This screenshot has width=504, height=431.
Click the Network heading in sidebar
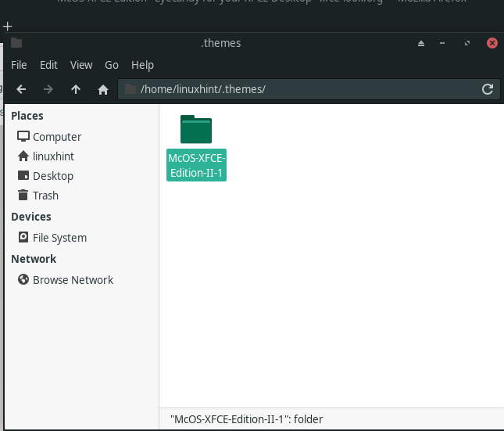pyautogui.click(x=34, y=259)
